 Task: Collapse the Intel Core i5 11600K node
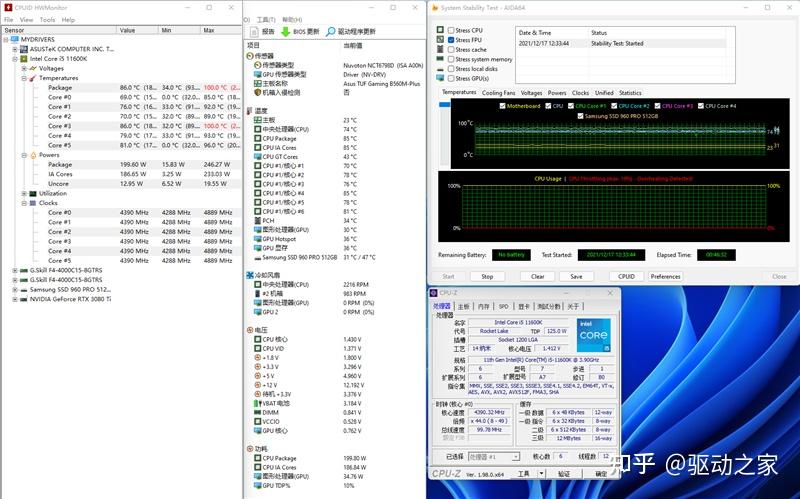[x=15, y=59]
